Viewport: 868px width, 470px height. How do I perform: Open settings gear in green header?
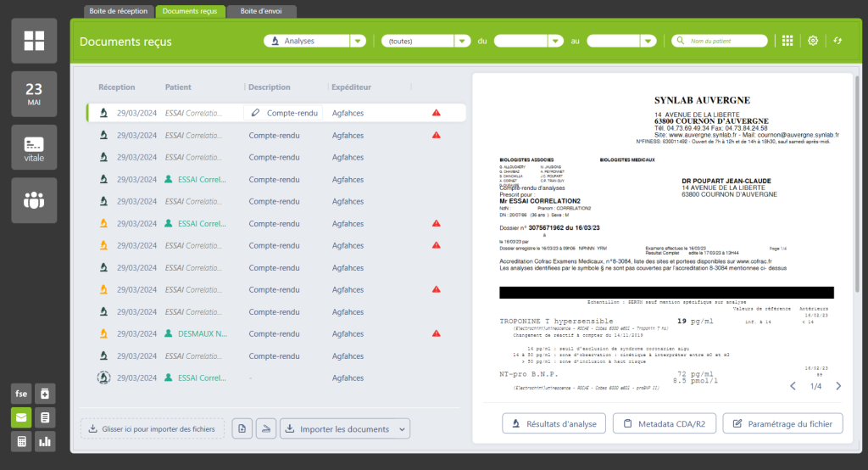coord(813,41)
